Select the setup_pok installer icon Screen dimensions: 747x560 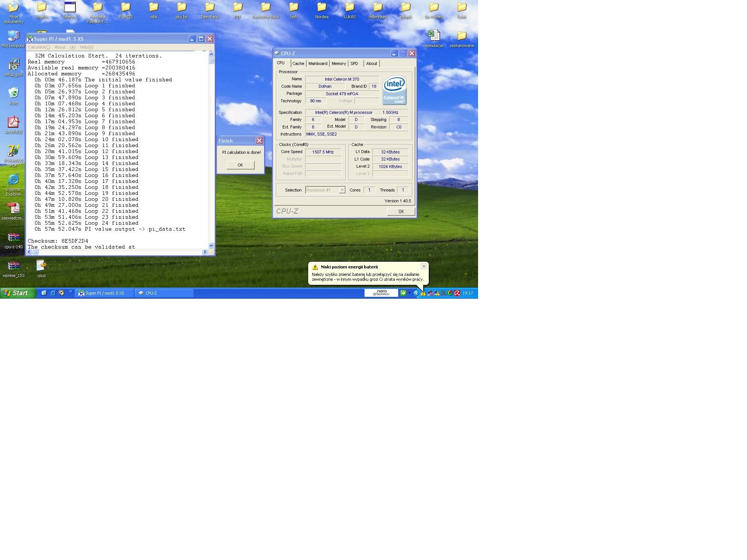pyautogui.click(x=13, y=68)
